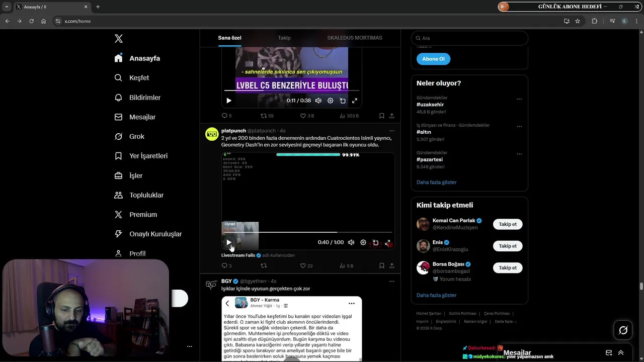644x362 pixels.
Task: Expand the Mesajlar drawer chevrons
Action: 621,353
